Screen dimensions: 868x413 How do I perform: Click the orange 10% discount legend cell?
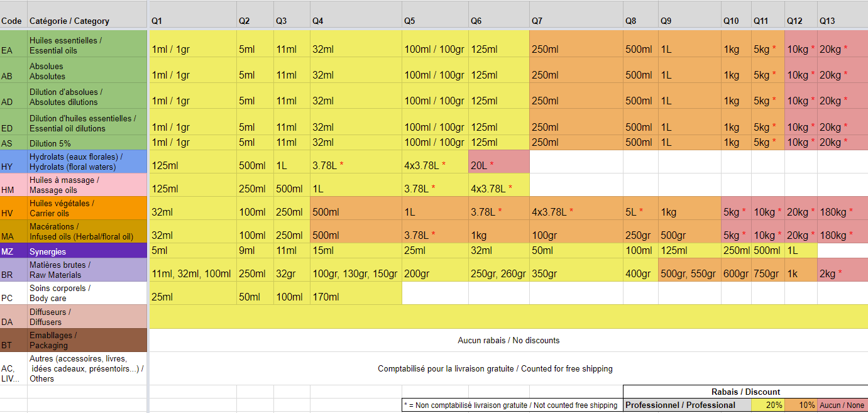coord(801,405)
